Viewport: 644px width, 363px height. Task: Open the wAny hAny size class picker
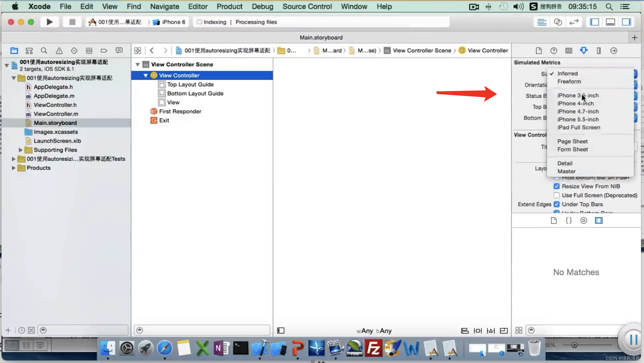374,331
